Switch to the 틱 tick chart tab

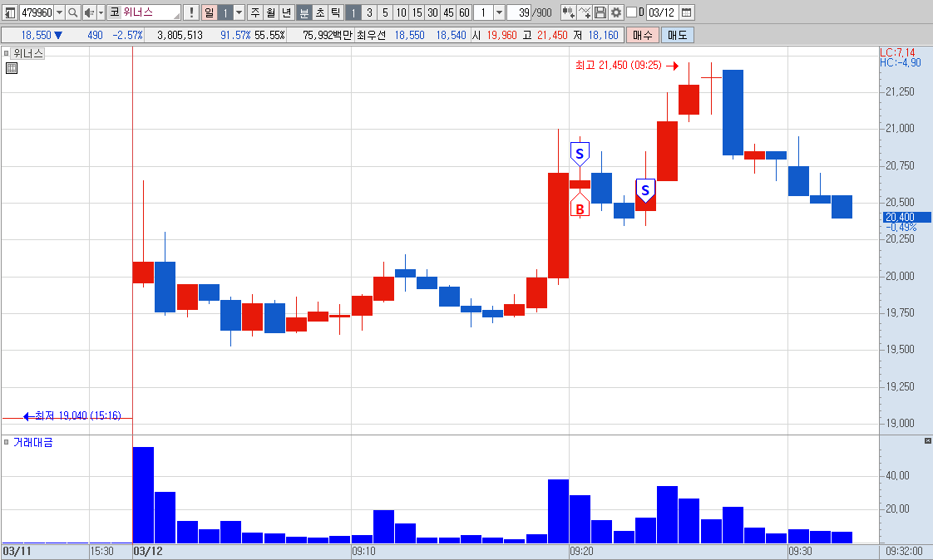tap(336, 12)
